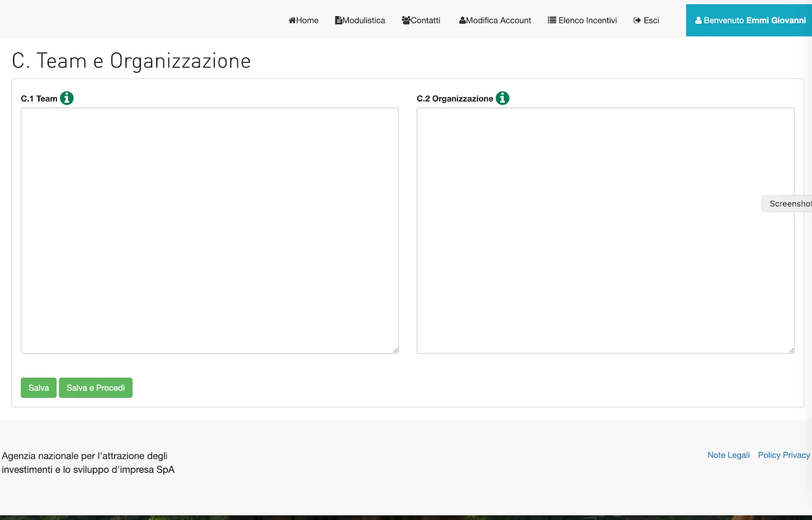Screen dimensions: 812x520
Task: Select the Modulistica document icon
Action: click(338, 20)
